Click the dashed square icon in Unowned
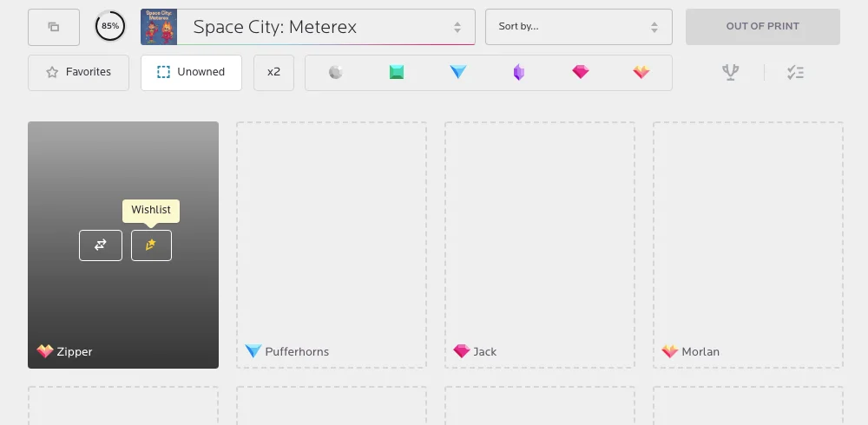Screen dimensions: 868x425 (163, 72)
